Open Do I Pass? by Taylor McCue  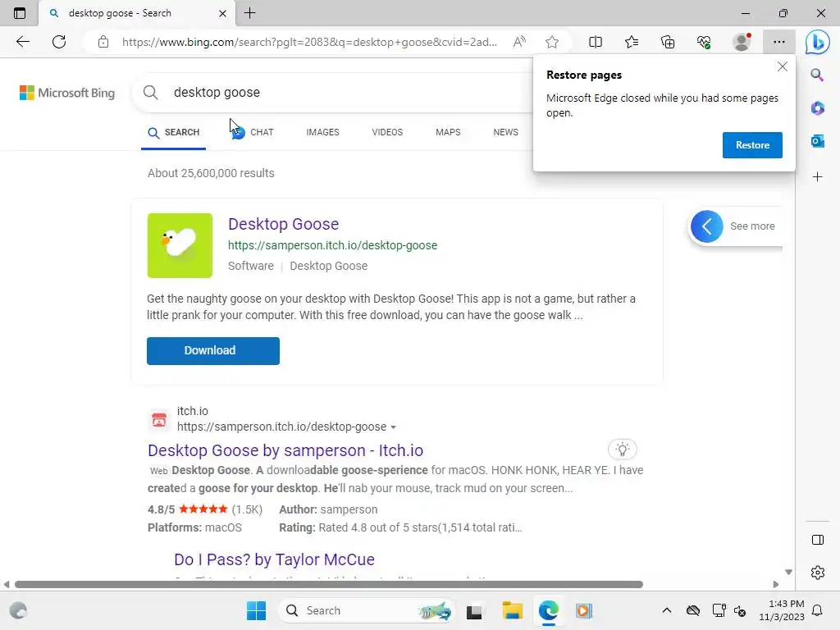click(274, 559)
